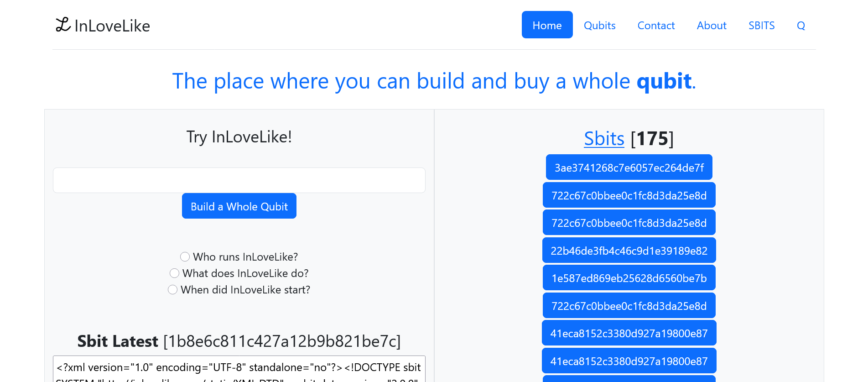The image size is (868, 382).
Task: Click inside the Sbit Latest XML text area
Action: coord(239,369)
